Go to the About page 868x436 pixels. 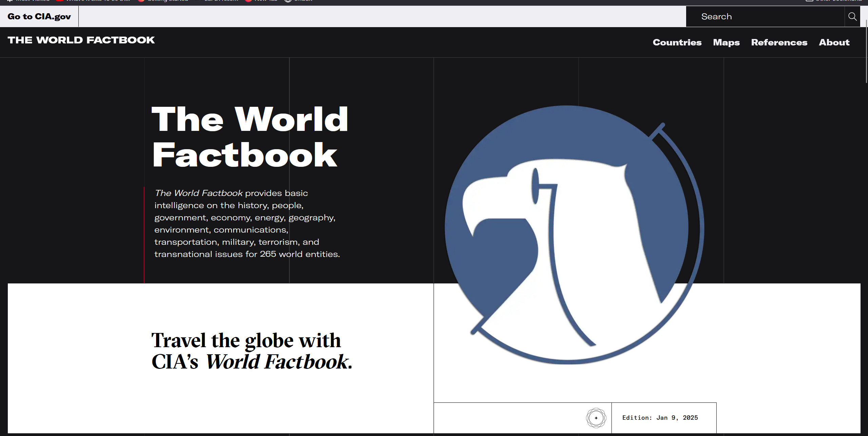(x=834, y=42)
